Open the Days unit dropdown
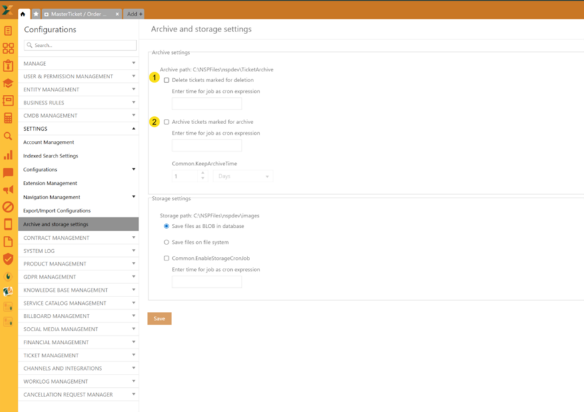This screenshot has height=412, width=584. (243, 176)
